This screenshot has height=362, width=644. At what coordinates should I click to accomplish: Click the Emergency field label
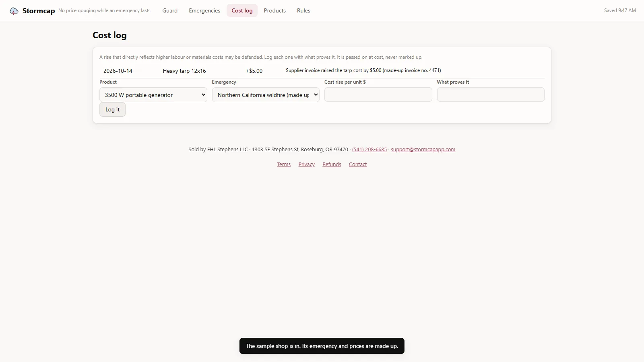point(224,82)
